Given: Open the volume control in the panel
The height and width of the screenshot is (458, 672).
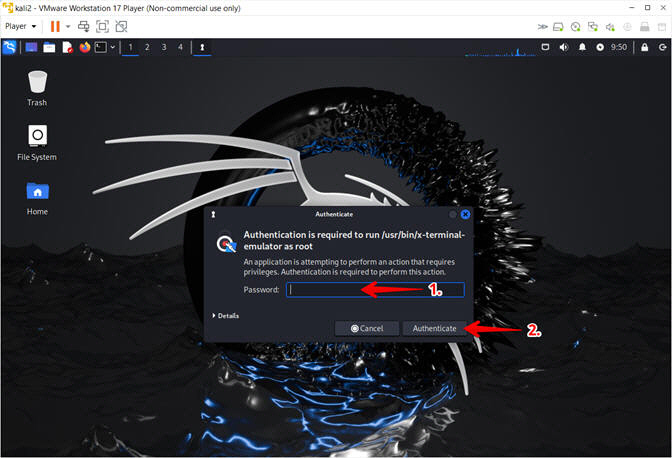Looking at the screenshot, I should pyautogui.click(x=564, y=47).
